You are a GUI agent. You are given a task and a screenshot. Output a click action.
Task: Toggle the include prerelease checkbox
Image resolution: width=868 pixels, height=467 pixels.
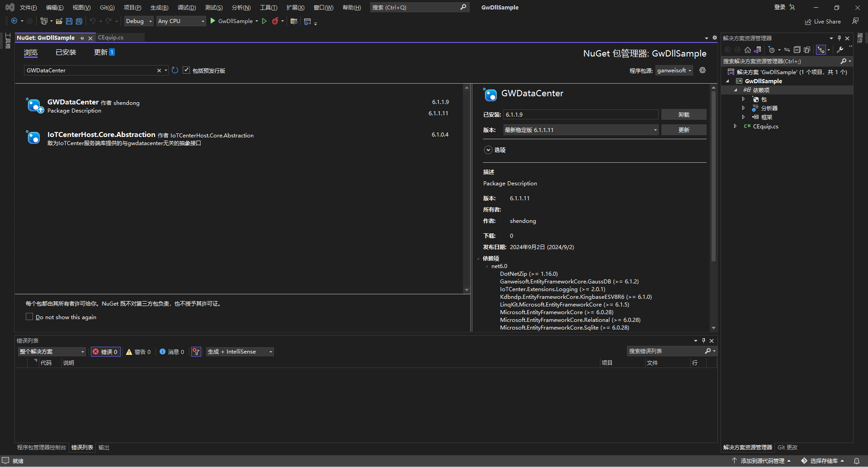(x=186, y=71)
